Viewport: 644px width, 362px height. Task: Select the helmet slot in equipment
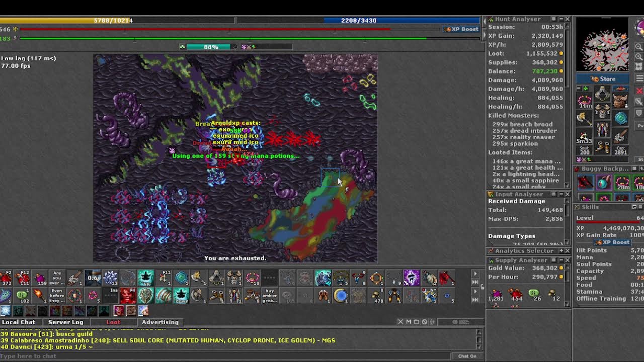click(602, 93)
